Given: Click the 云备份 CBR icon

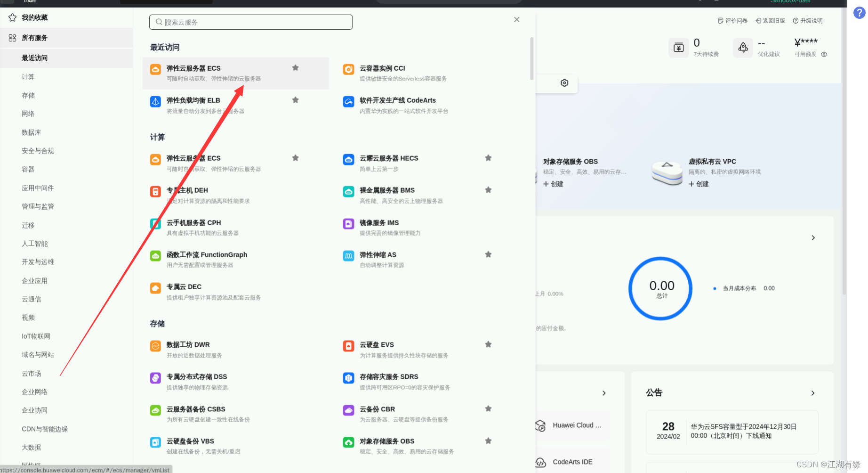Looking at the screenshot, I should [348, 410].
